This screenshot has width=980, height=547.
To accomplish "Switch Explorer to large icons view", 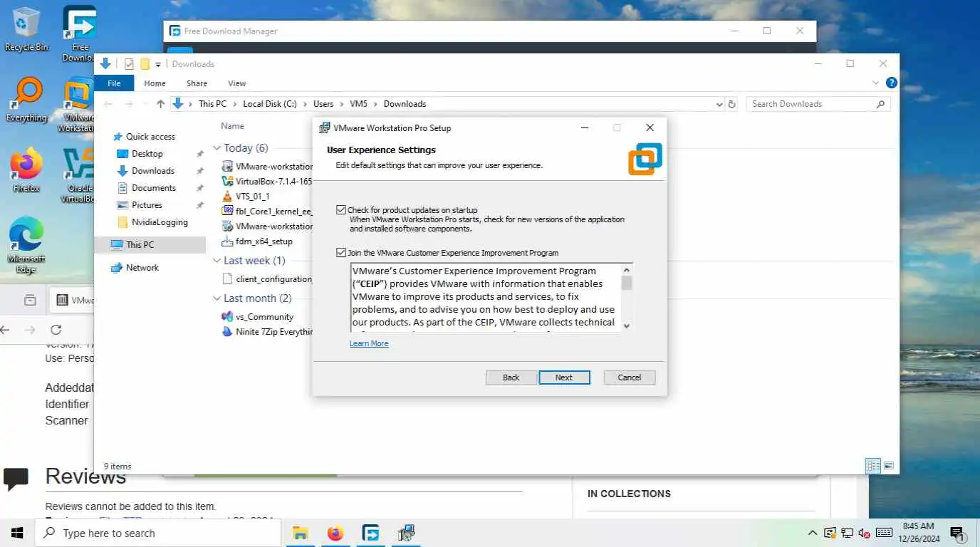I will tap(889, 466).
